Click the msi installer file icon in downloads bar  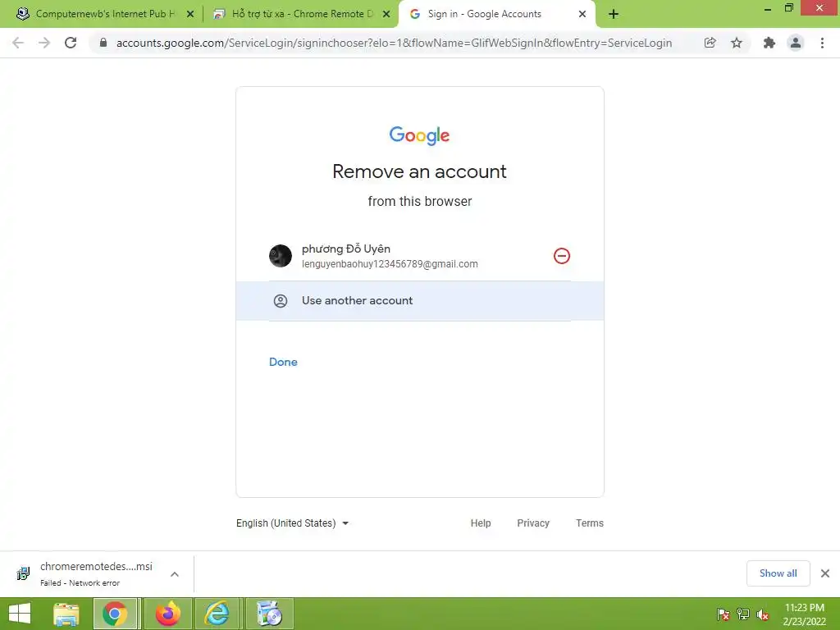(23, 573)
